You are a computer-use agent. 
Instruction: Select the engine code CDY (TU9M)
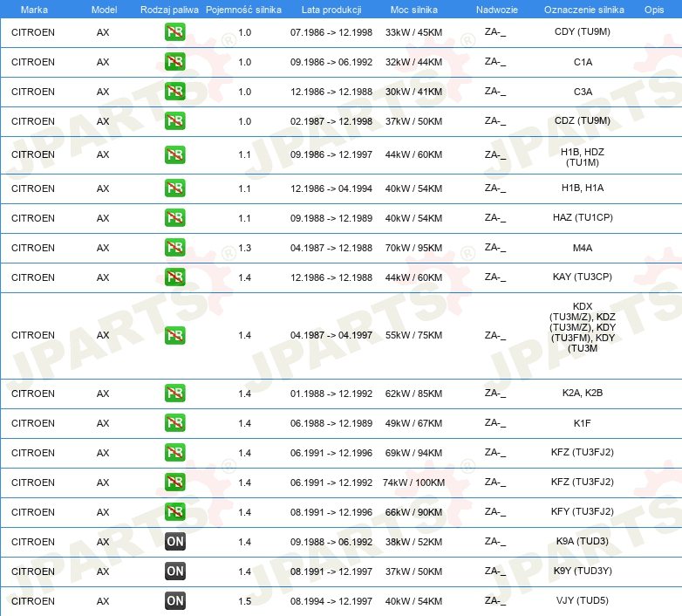583,31
